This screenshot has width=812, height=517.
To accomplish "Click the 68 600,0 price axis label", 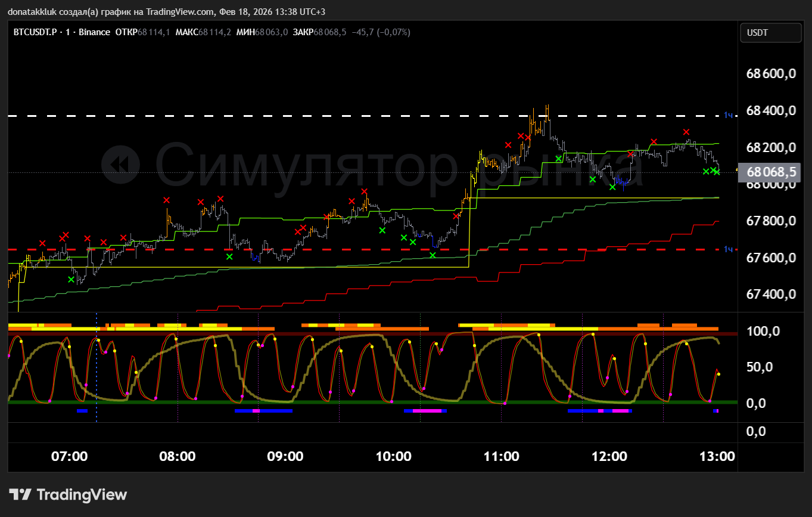I will tap(771, 74).
